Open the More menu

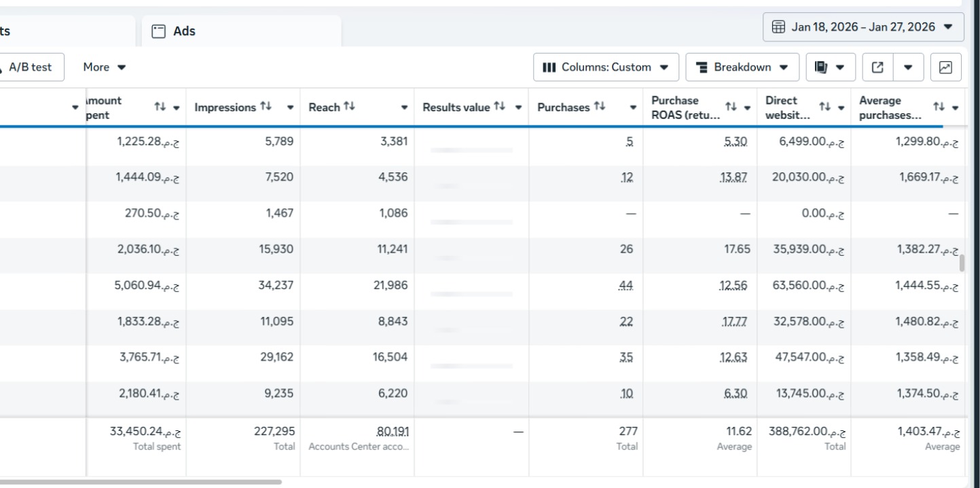[104, 67]
